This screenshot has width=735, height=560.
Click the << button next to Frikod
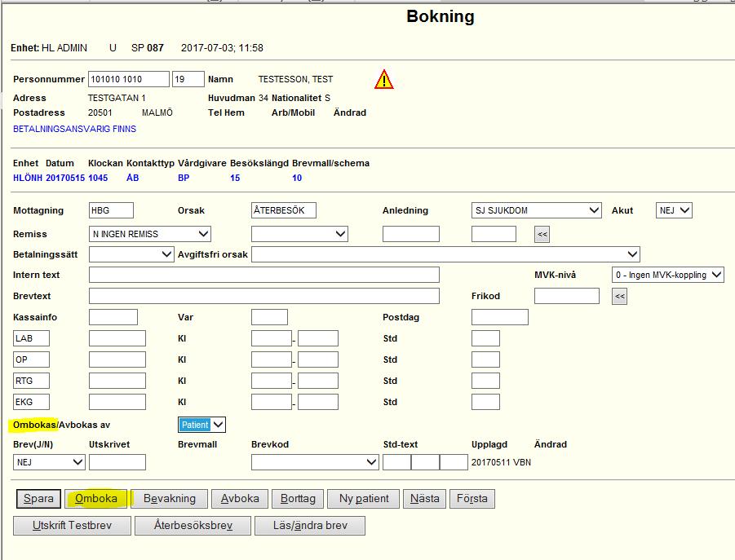point(619,296)
